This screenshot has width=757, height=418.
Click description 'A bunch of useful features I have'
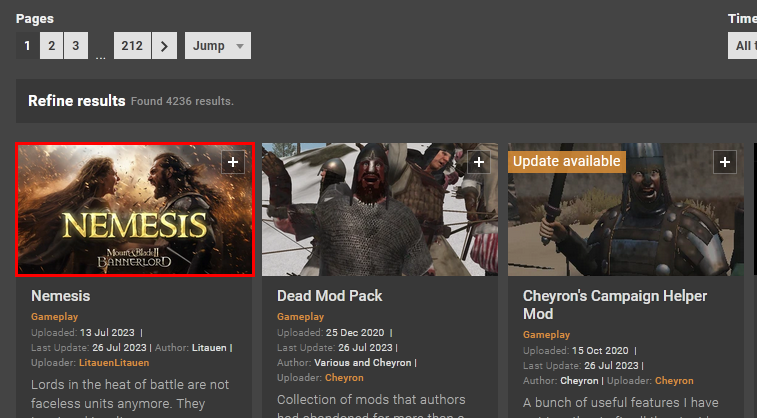[621, 403]
